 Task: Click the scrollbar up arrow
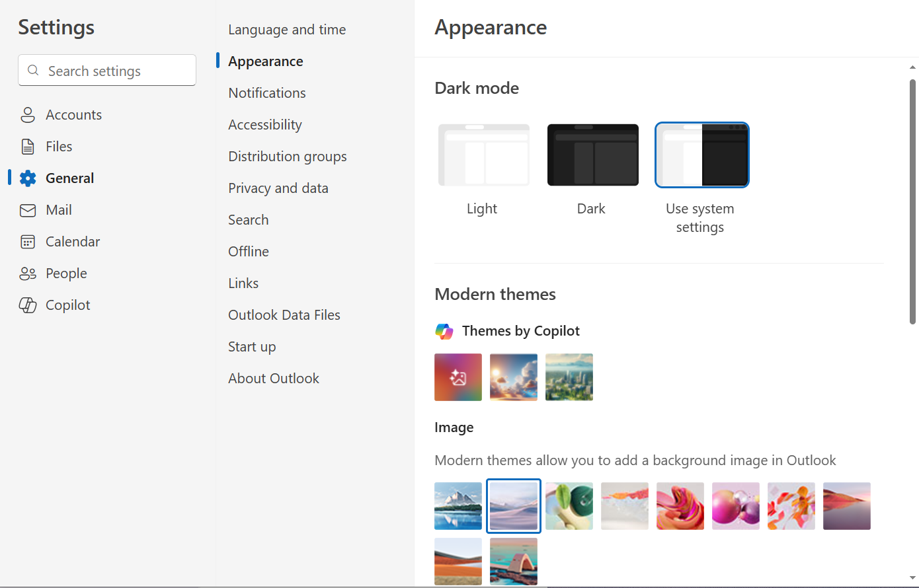912,67
